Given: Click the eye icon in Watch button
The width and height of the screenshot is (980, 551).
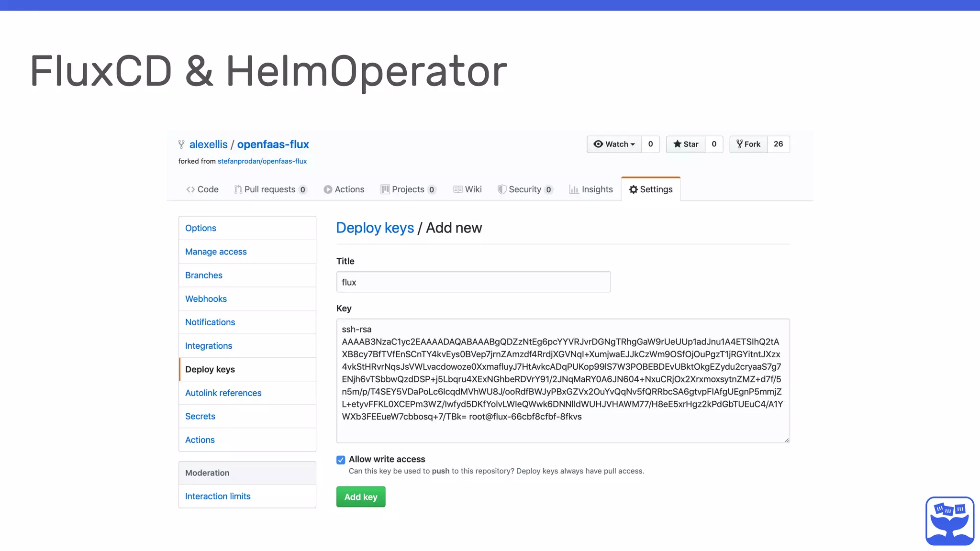Looking at the screenshot, I should 598,144.
